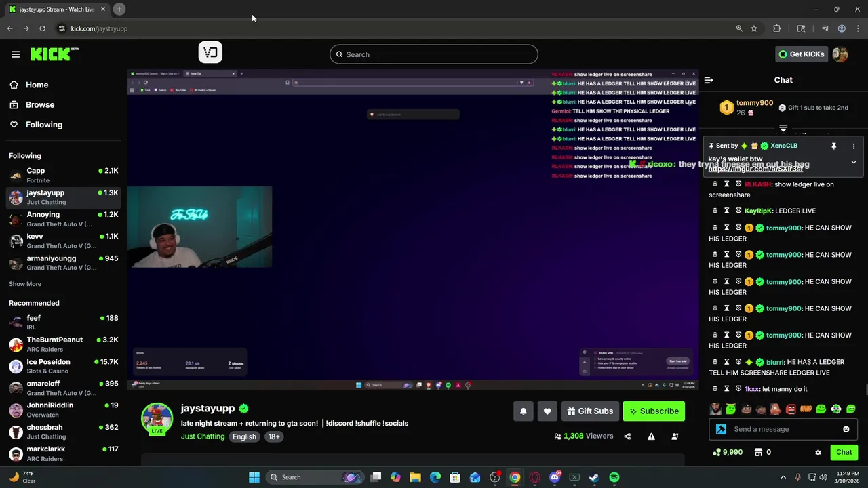The height and width of the screenshot is (488, 868).
Task: Expand the pinned message chevron
Action: tap(854, 162)
